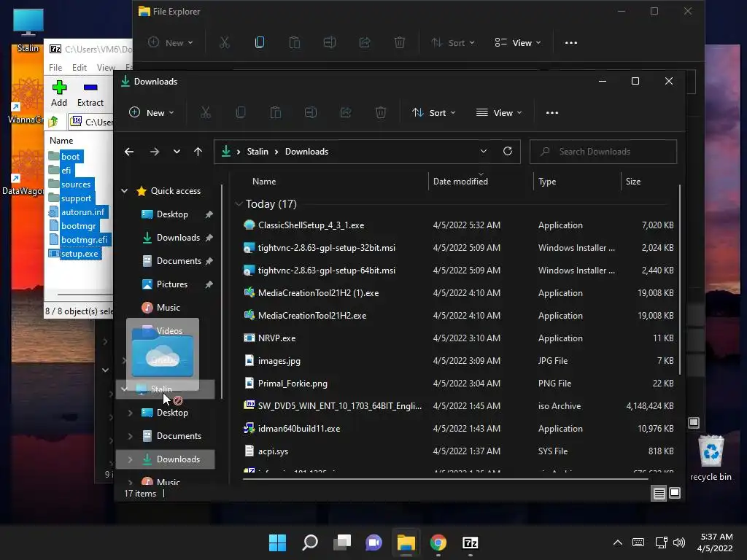Image resolution: width=747 pixels, height=560 pixels.
Task: Open View dropdown in background File Explorer
Action: (518, 43)
